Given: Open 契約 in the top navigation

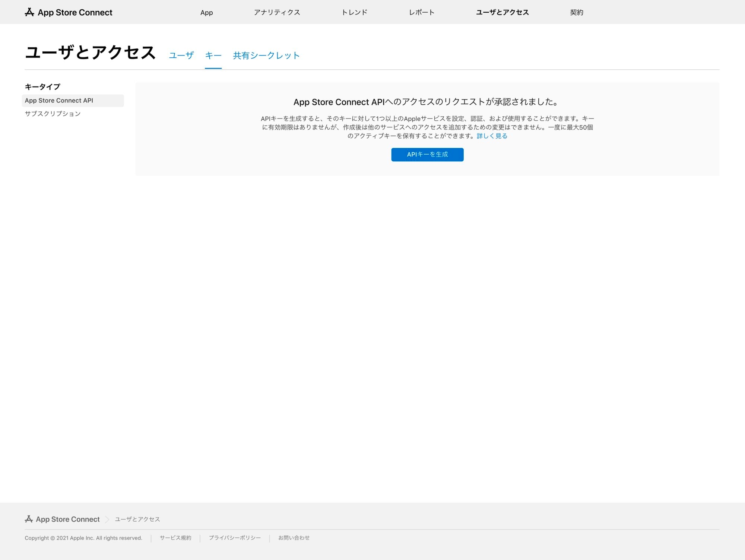Looking at the screenshot, I should click(576, 12).
